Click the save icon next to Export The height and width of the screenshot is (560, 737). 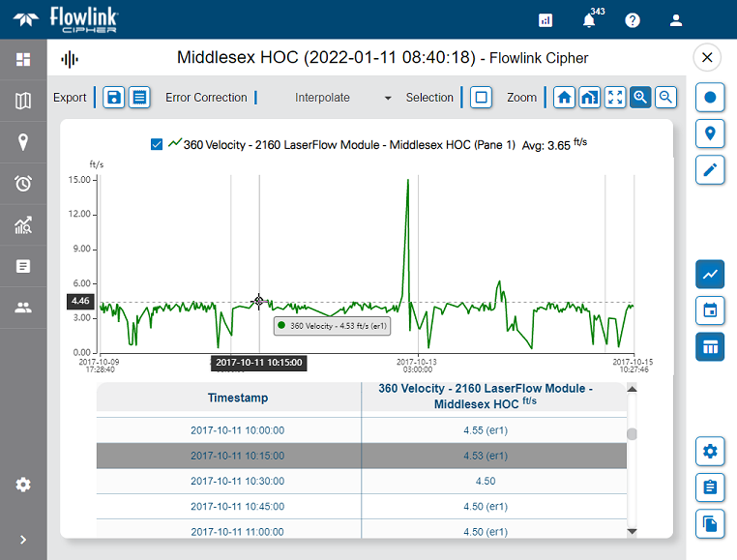114,97
